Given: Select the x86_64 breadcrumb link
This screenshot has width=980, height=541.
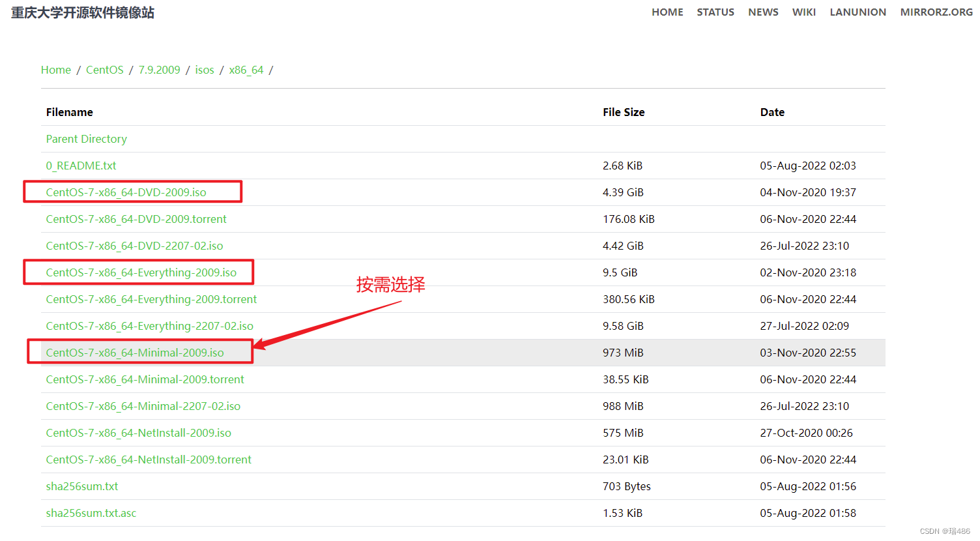Looking at the screenshot, I should tap(246, 70).
